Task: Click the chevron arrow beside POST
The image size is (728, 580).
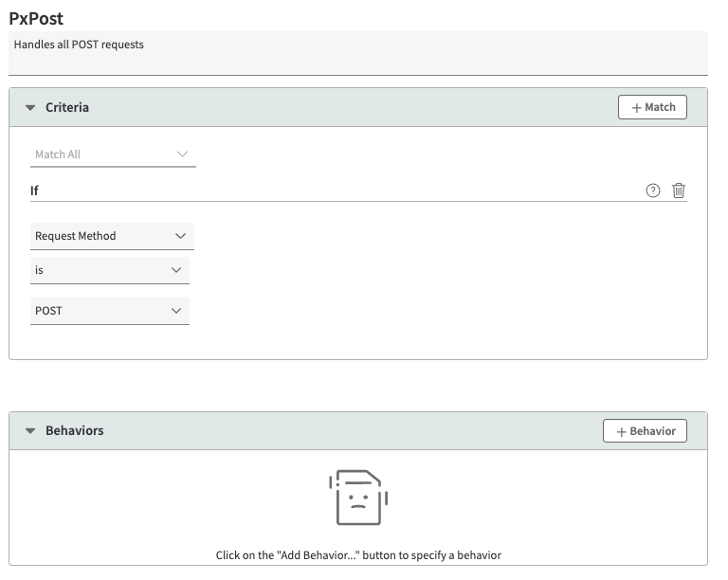Action: 176,311
